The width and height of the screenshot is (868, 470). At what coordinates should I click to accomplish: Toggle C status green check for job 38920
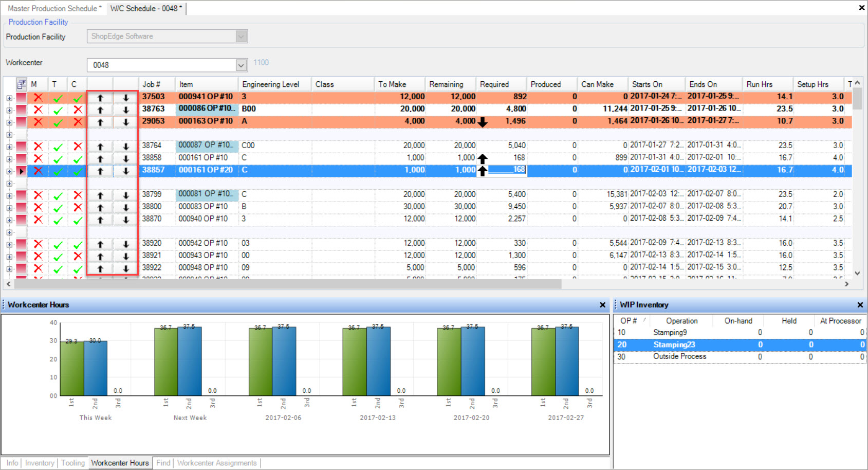pyautogui.click(x=78, y=244)
